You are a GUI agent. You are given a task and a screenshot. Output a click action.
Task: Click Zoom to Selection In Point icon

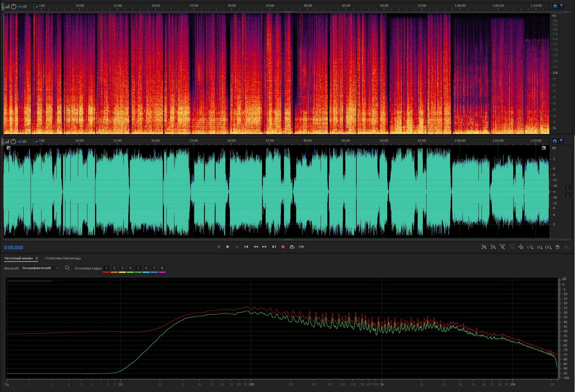(x=530, y=247)
